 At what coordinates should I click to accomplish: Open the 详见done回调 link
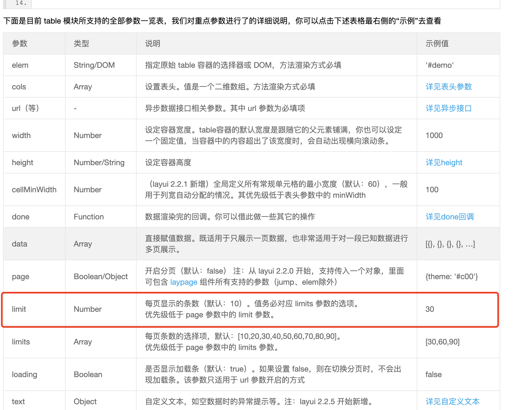(x=450, y=217)
